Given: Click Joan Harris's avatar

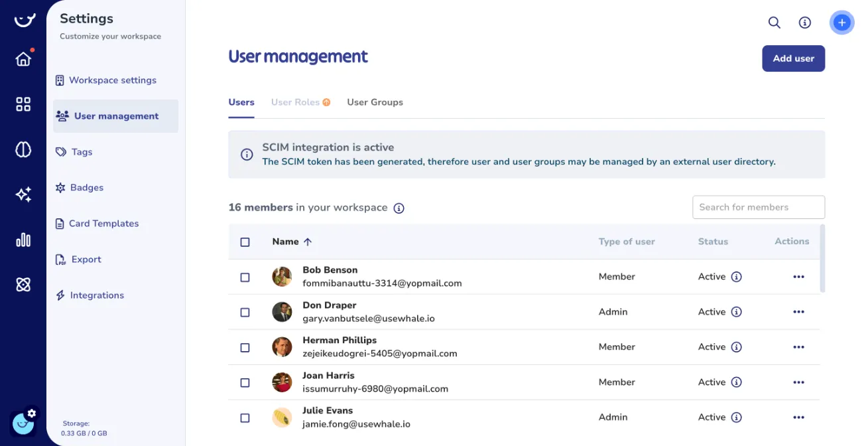Looking at the screenshot, I should pyautogui.click(x=282, y=382).
